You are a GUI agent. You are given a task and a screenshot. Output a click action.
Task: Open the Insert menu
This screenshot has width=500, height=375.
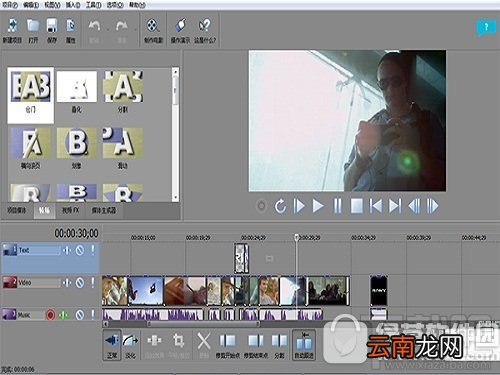73,5
